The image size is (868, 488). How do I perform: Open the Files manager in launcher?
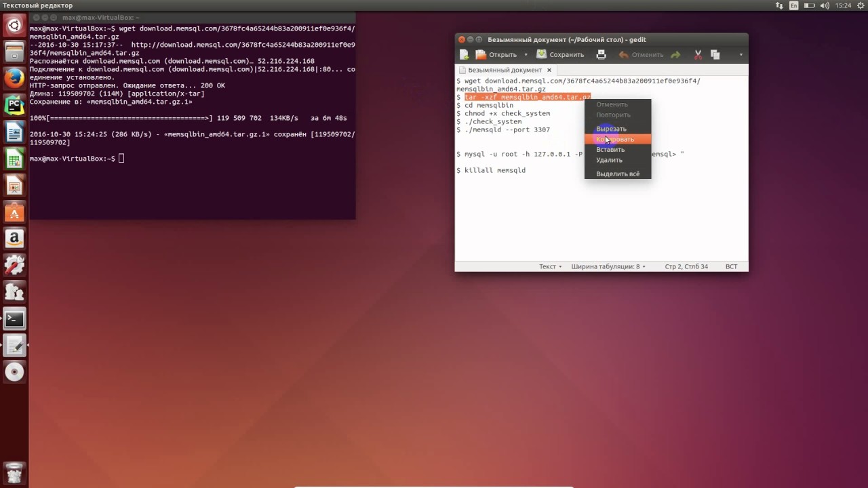pos(14,52)
